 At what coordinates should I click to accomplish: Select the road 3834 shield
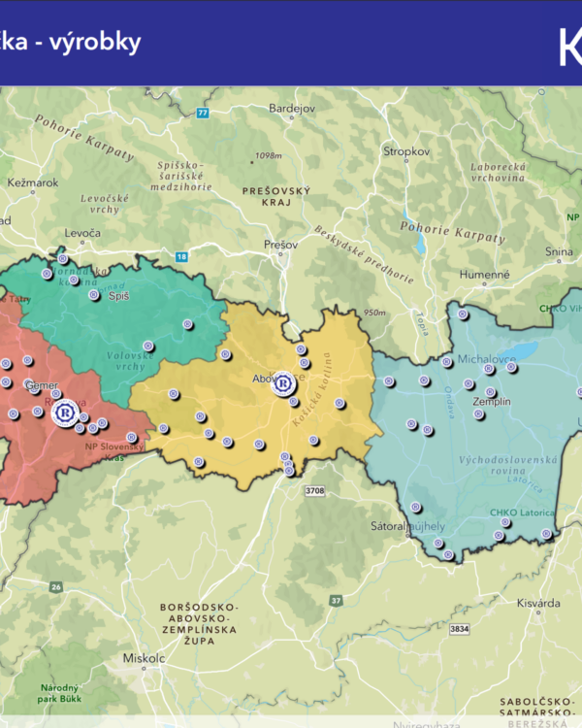(x=460, y=629)
